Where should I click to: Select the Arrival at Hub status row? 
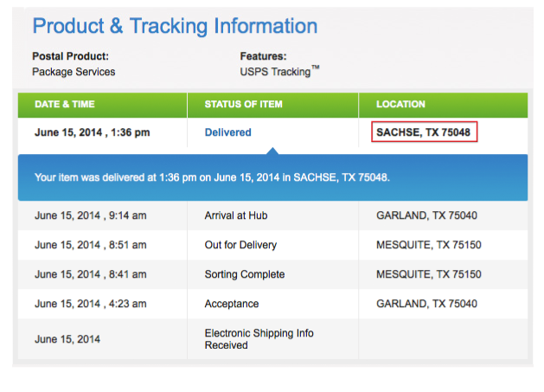pyautogui.click(x=272, y=215)
